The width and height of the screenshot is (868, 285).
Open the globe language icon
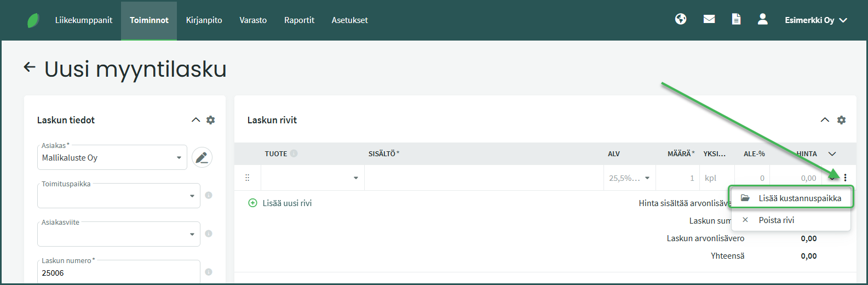(681, 19)
